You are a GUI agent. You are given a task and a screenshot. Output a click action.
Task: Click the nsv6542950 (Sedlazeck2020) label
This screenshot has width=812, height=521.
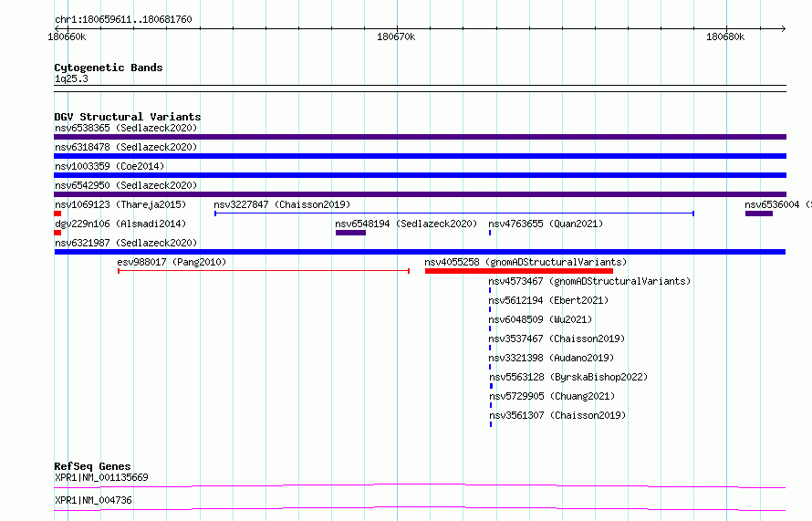click(x=126, y=185)
